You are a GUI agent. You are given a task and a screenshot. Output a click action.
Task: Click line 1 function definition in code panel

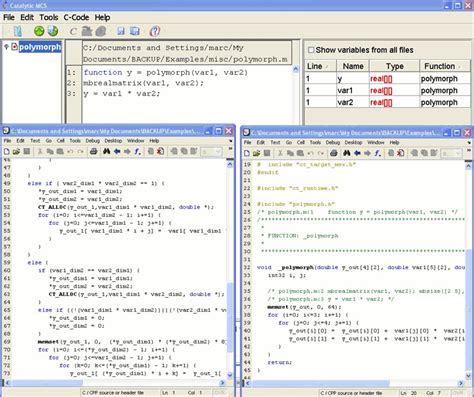click(166, 72)
